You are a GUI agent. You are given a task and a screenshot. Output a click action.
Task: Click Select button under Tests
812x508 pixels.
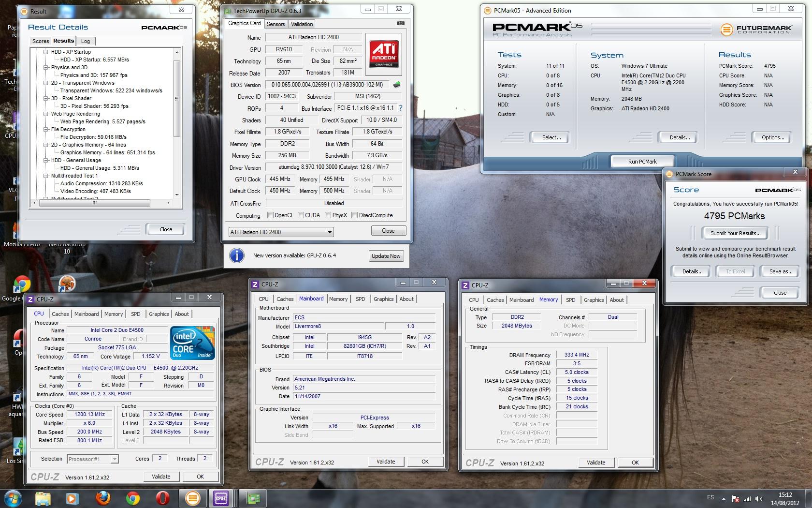pyautogui.click(x=551, y=137)
